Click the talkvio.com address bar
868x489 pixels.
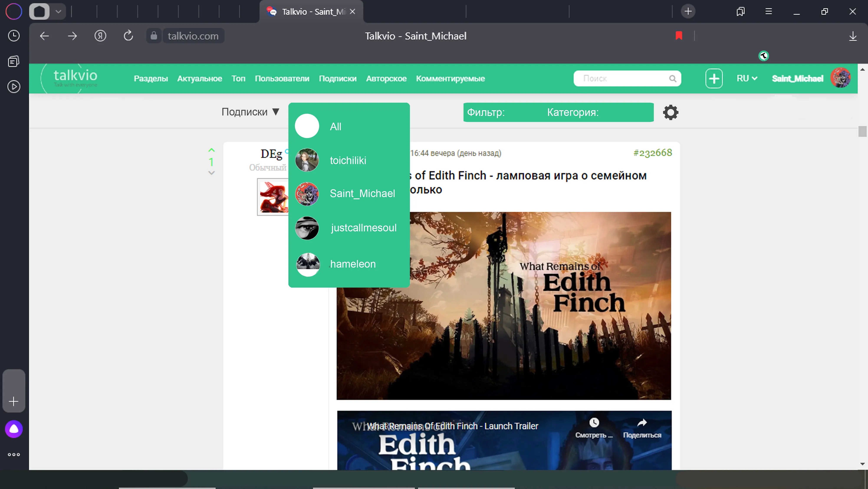coord(193,36)
